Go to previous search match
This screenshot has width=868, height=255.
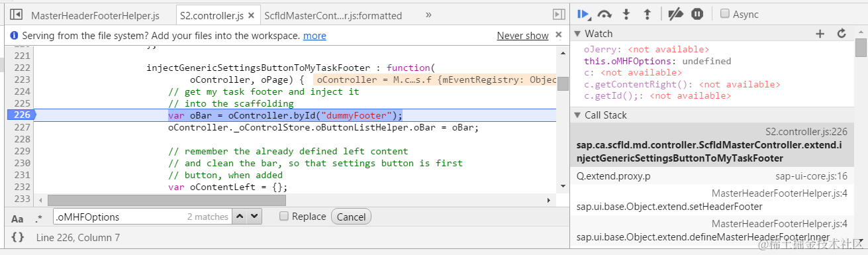click(240, 217)
